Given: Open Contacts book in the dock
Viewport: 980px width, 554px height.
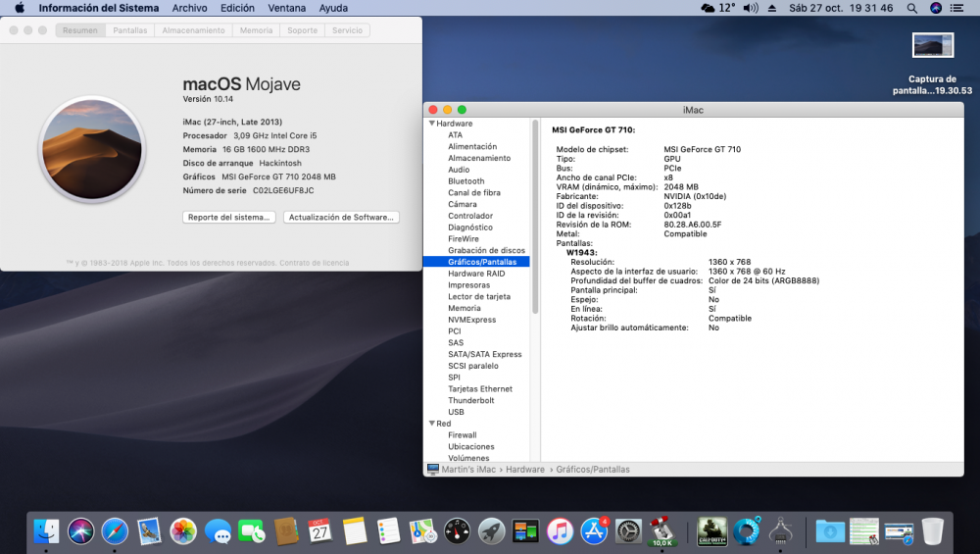Looking at the screenshot, I should (x=285, y=531).
